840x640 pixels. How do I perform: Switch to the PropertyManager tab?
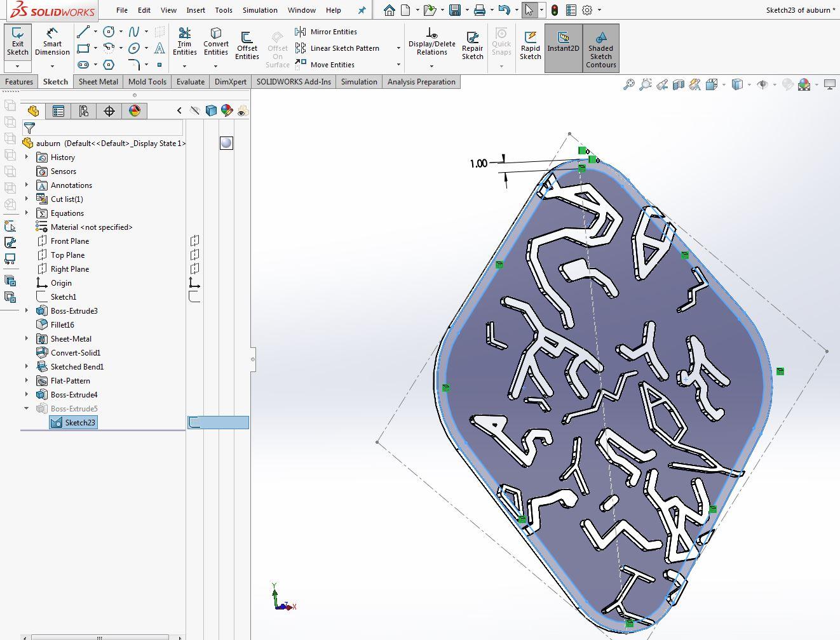pos(58,111)
